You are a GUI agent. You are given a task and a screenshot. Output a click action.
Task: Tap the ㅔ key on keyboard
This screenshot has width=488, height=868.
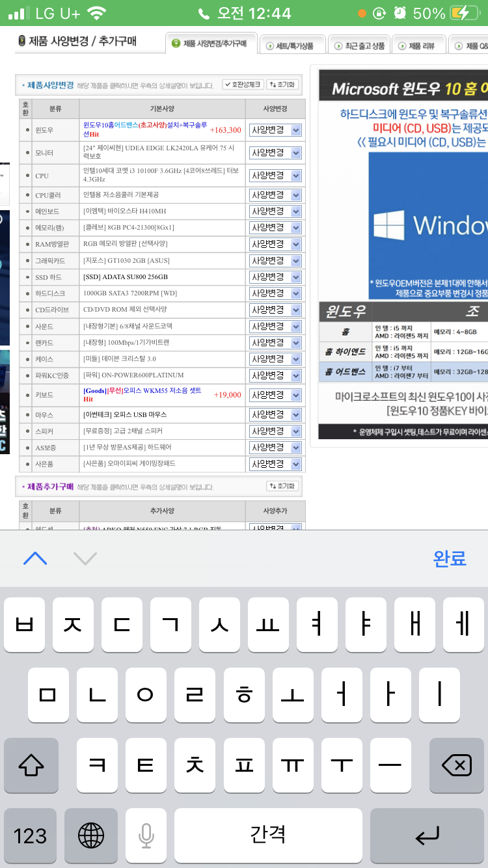click(x=463, y=625)
